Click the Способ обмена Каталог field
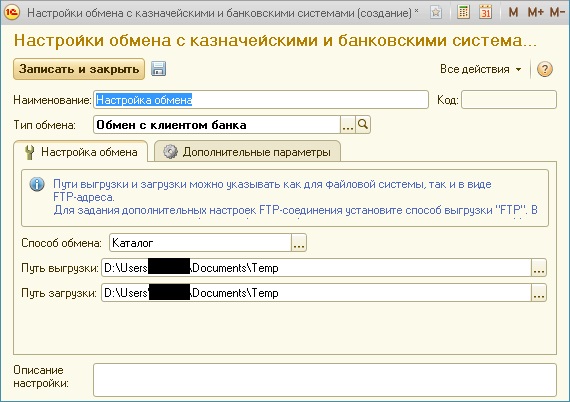The width and height of the screenshot is (570, 402). (200, 242)
